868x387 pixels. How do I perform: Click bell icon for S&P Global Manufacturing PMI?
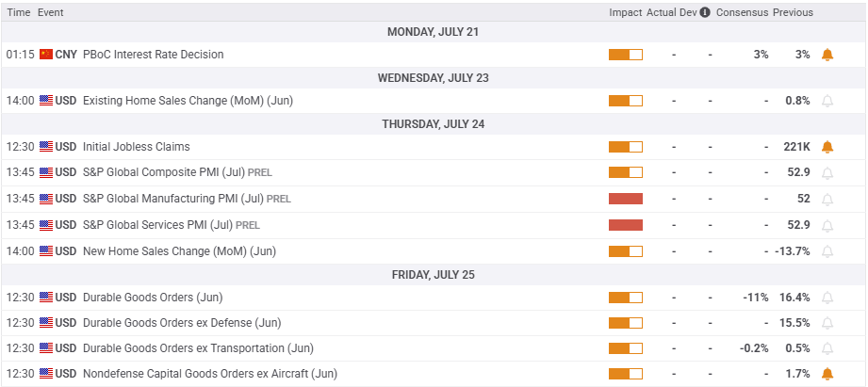click(x=827, y=199)
